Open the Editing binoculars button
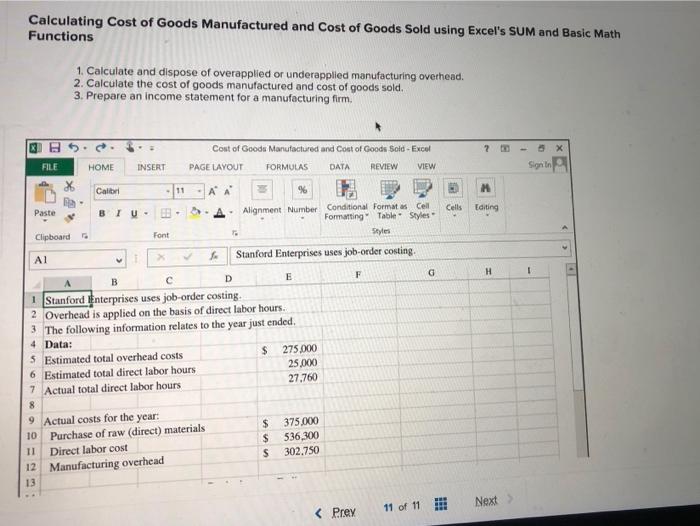Image resolution: width=700 pixels, height=526 pixels. [486, 197]
